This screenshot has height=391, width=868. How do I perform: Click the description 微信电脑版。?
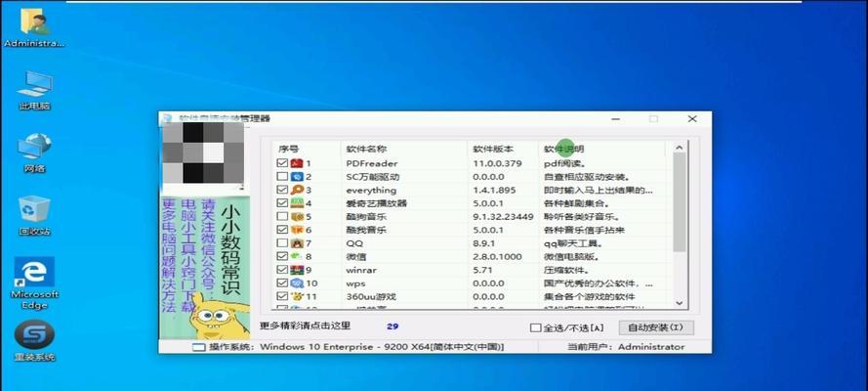(571, 257)
